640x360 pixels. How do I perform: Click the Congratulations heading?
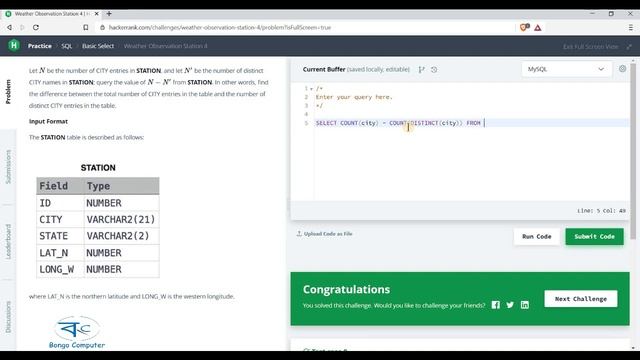346,289
